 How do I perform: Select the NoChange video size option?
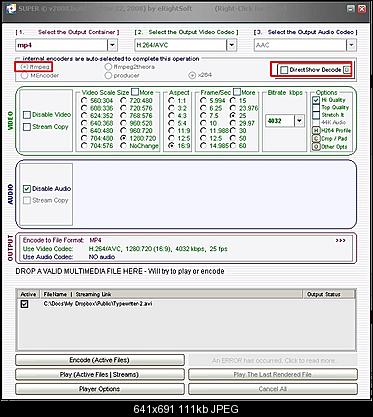[x=124, y=146]
